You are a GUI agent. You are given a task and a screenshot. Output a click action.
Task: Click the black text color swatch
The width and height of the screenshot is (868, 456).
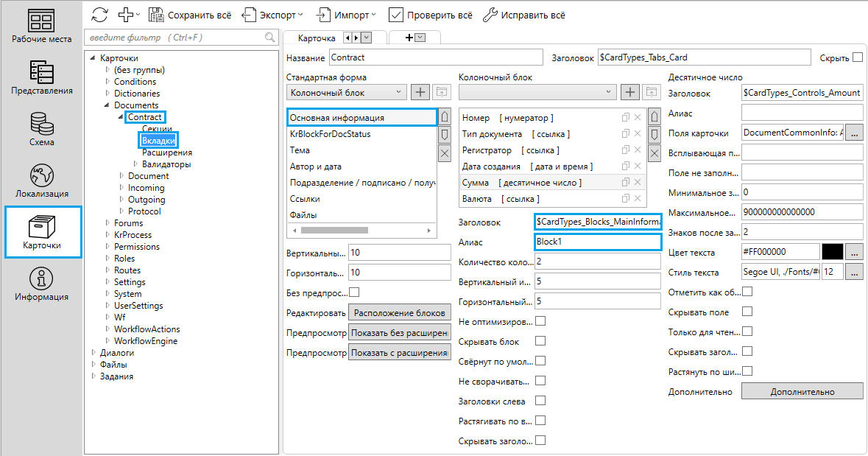(x=833, y=252)
